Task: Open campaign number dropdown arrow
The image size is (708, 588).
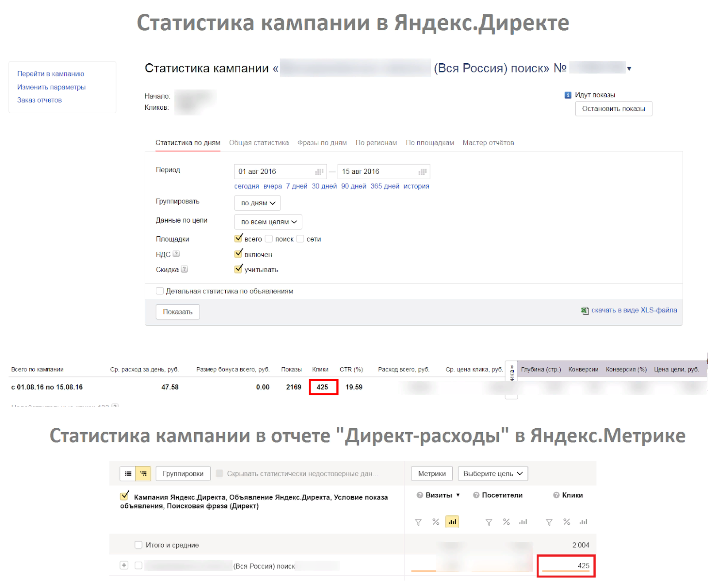Action: pos(629,69)
